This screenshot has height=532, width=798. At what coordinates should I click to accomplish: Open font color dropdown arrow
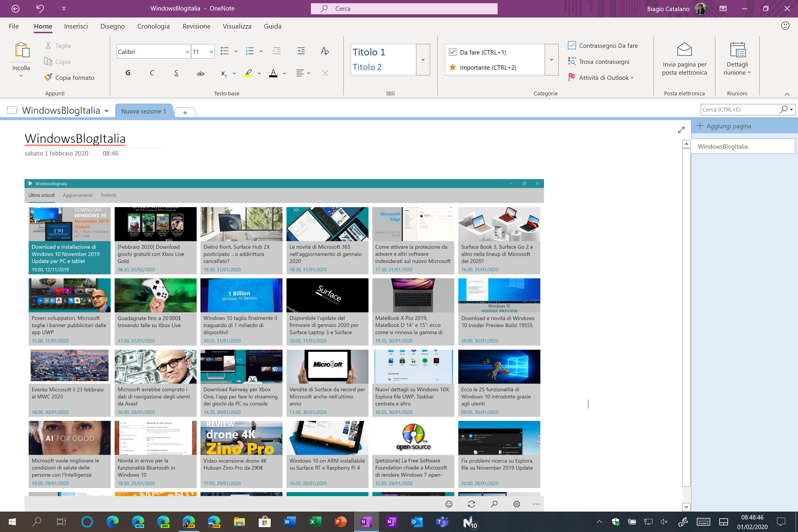(x=284, y=73)
